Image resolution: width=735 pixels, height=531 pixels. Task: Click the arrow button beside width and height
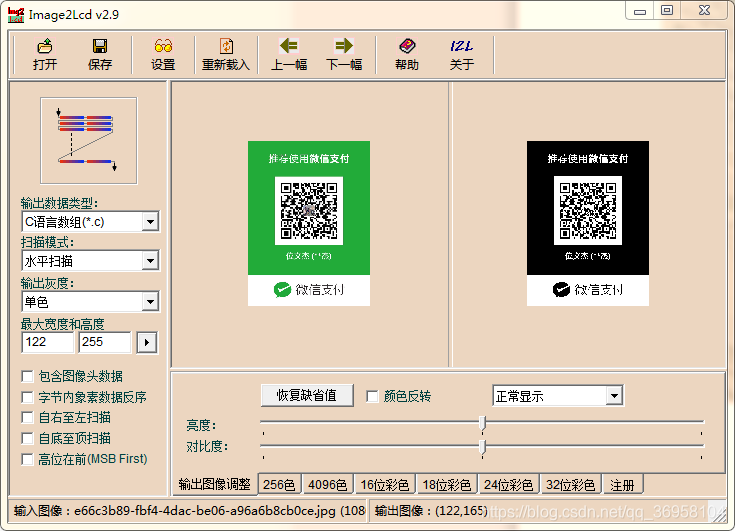pyautogui.click(x=147, y=343)
